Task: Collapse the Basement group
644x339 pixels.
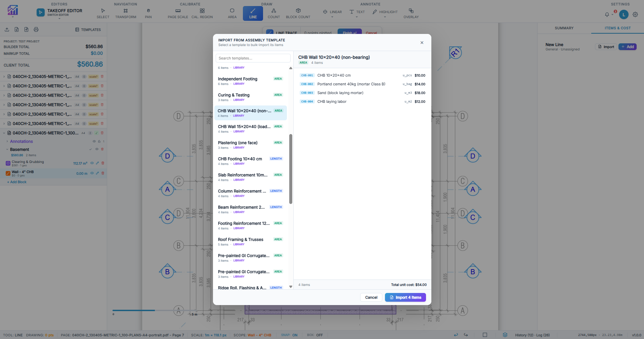Action: [x=7, y=150]
